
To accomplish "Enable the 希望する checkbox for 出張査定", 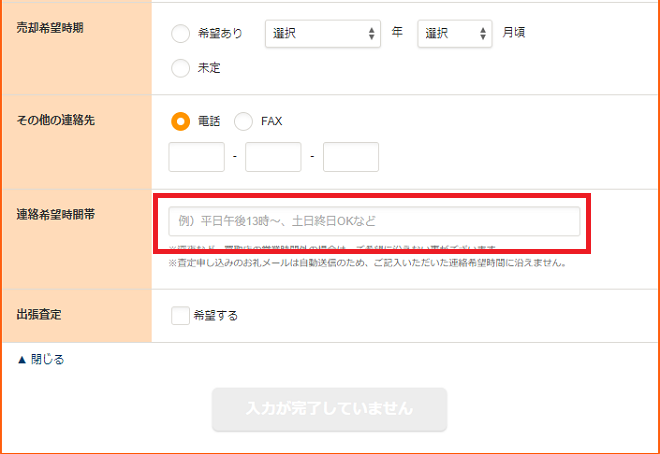I will tap(180, 316).
